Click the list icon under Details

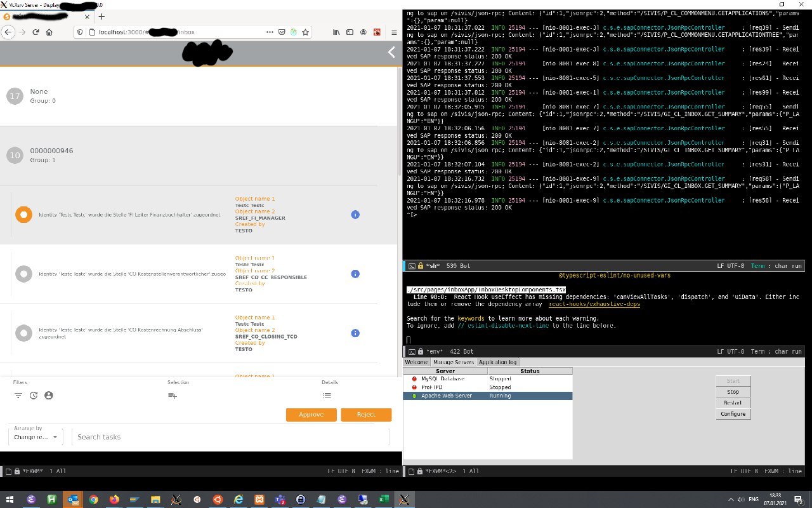(327, 395)
